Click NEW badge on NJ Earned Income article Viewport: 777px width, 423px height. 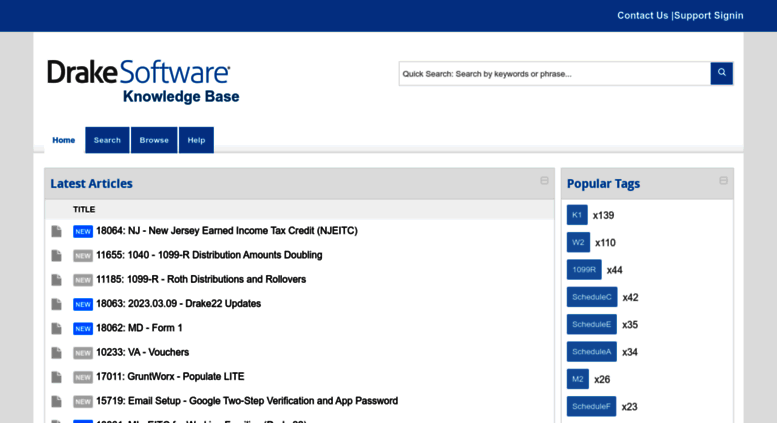[x=83, y=231]
